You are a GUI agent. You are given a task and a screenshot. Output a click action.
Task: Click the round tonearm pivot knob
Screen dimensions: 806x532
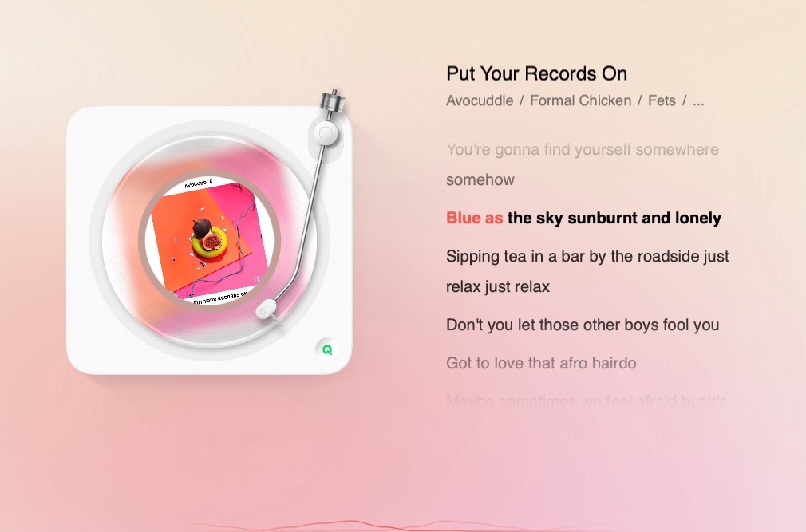[326, 133]
